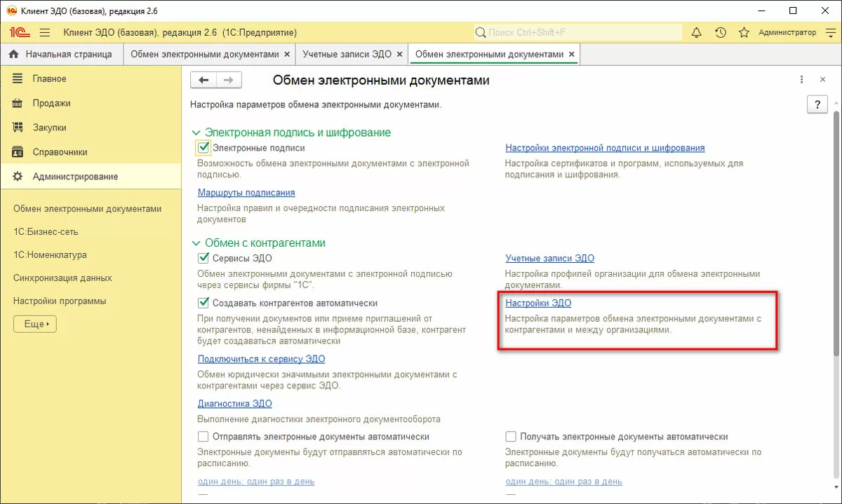Collapse the Обмен с контрагентами group
The height and width of the screenshot is (504, 842).
point(196,243)
